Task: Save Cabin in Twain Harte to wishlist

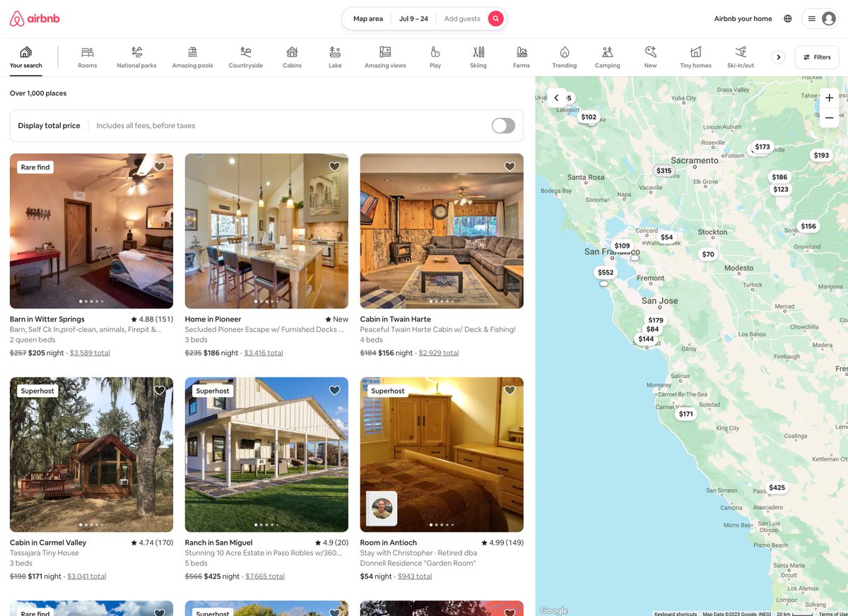Action: 510,167
